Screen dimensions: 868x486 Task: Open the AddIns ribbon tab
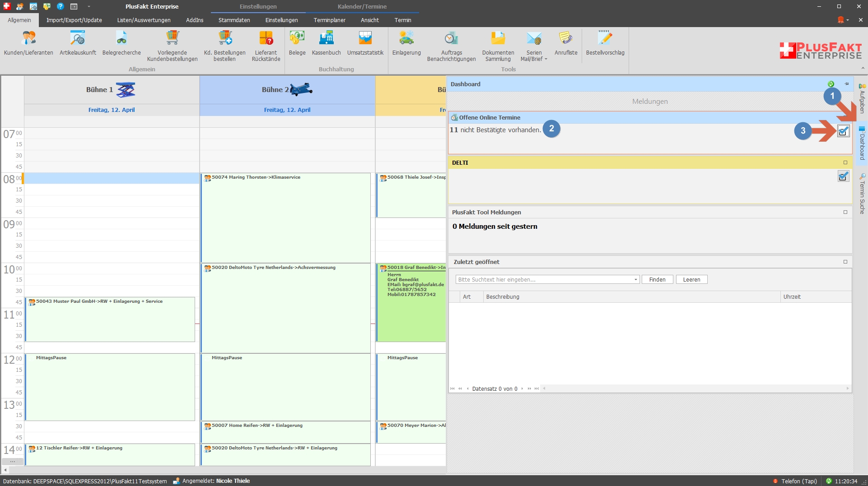pos(195,20)
